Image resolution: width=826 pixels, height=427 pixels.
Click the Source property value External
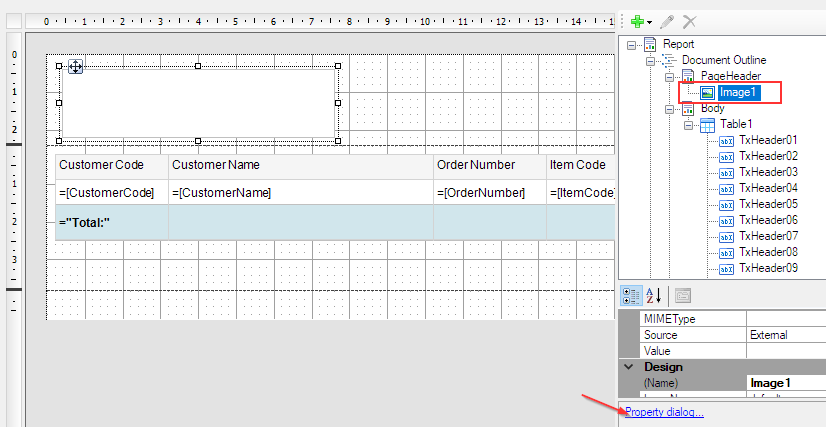coord(786,335)
